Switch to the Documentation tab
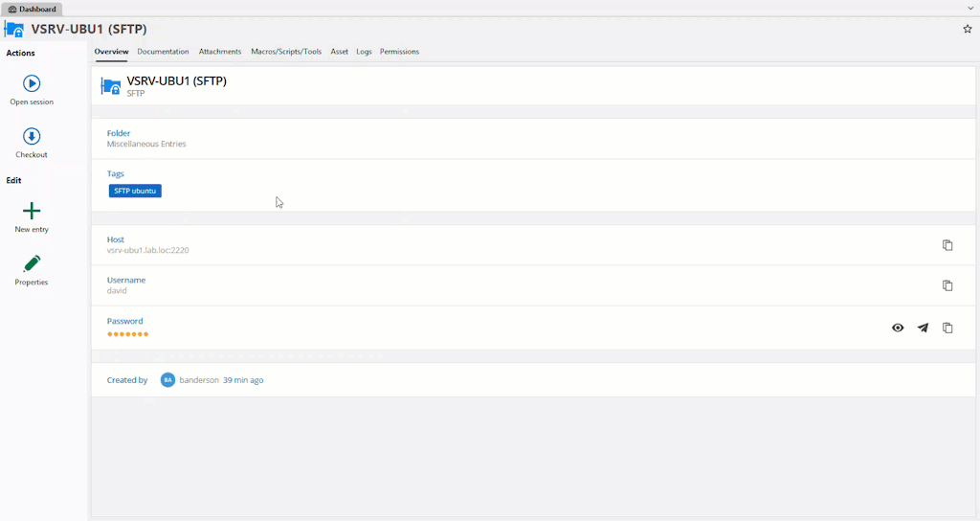Image resolution: width=980 pixels, height=521 pixels. [163, 52]
